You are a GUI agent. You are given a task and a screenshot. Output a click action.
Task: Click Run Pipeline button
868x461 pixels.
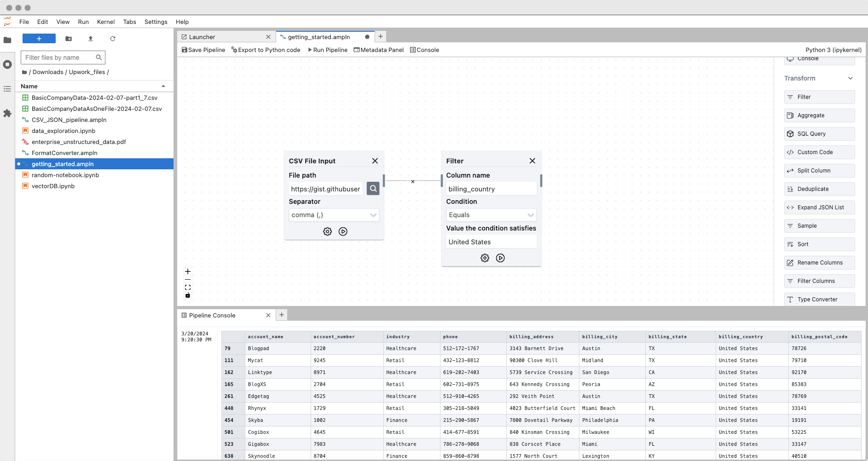point(328,50)
